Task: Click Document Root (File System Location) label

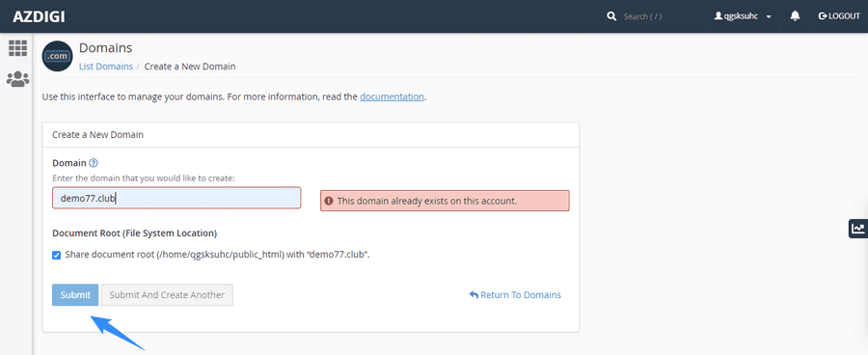Action: [x=134, y=233]
